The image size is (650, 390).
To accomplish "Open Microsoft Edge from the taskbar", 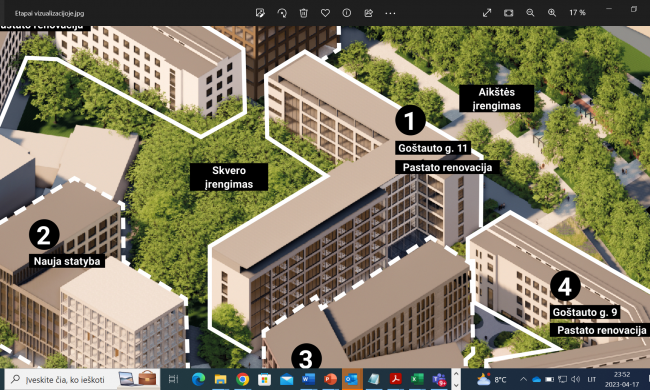I will click(199, 379).
